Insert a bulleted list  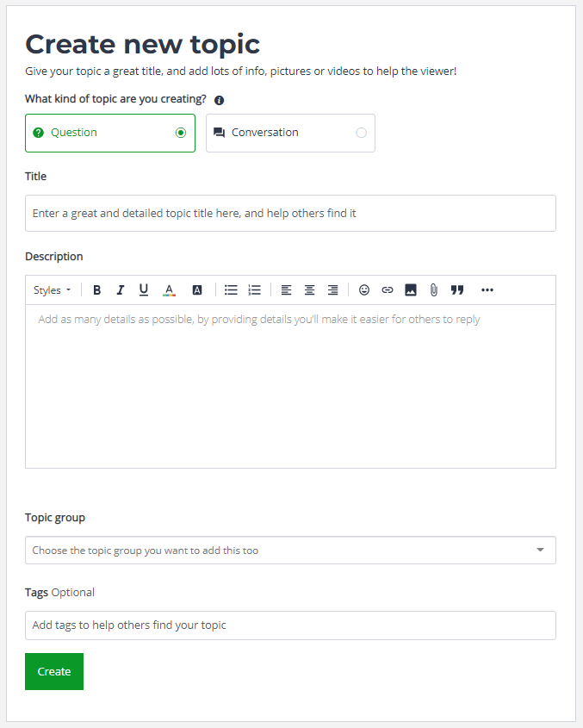pos(231,290)
